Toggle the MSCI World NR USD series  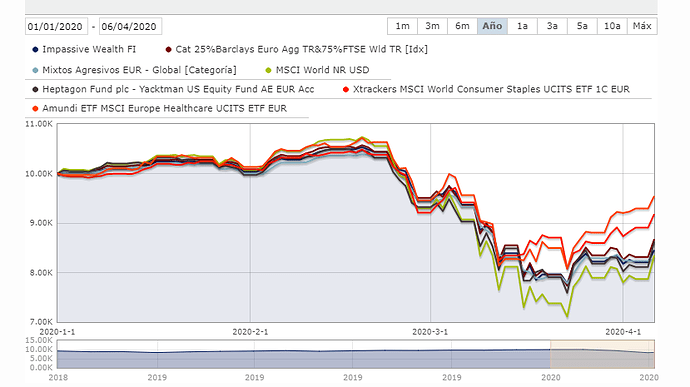318,70
